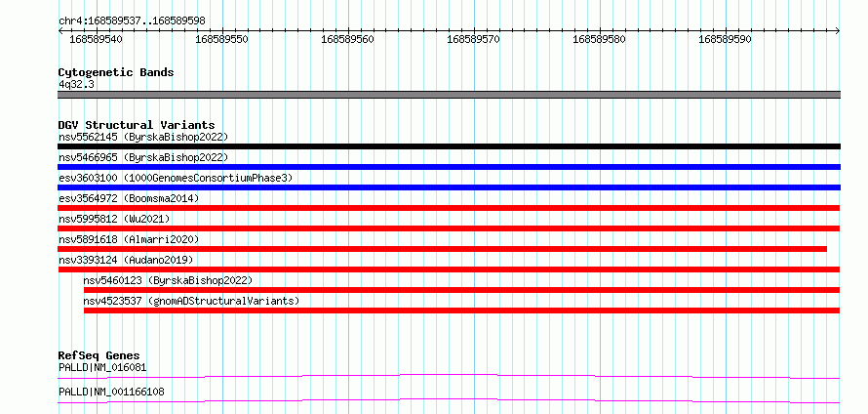Click the magenta PALLD|NM_001166108 transcript line

coord(449,401)
